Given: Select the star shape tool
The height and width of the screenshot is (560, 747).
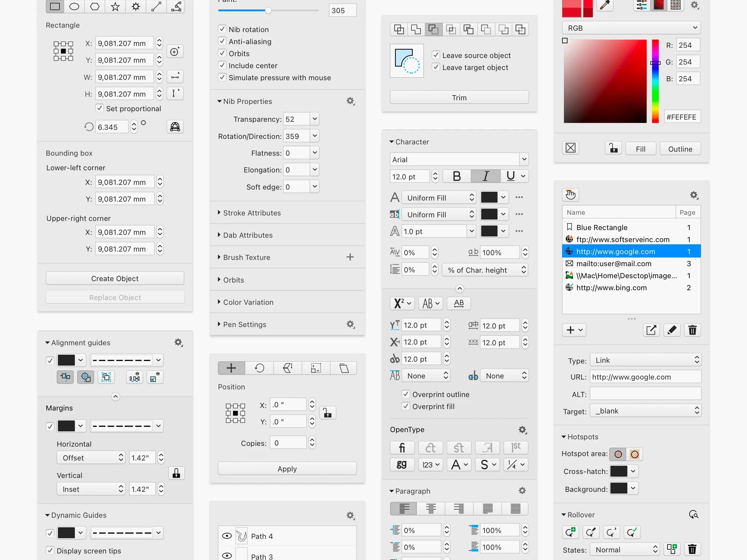Looking at the screenshot, I should pos(115,6).
